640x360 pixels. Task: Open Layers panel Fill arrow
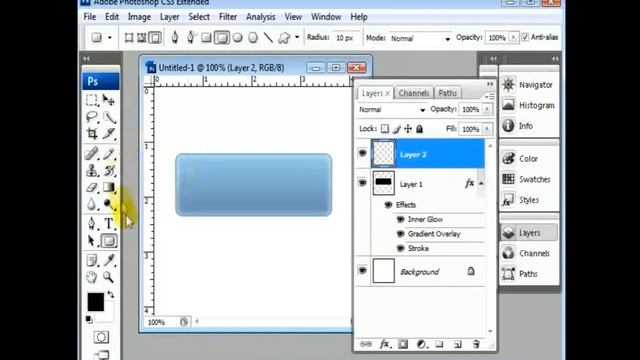click(487, 129)
